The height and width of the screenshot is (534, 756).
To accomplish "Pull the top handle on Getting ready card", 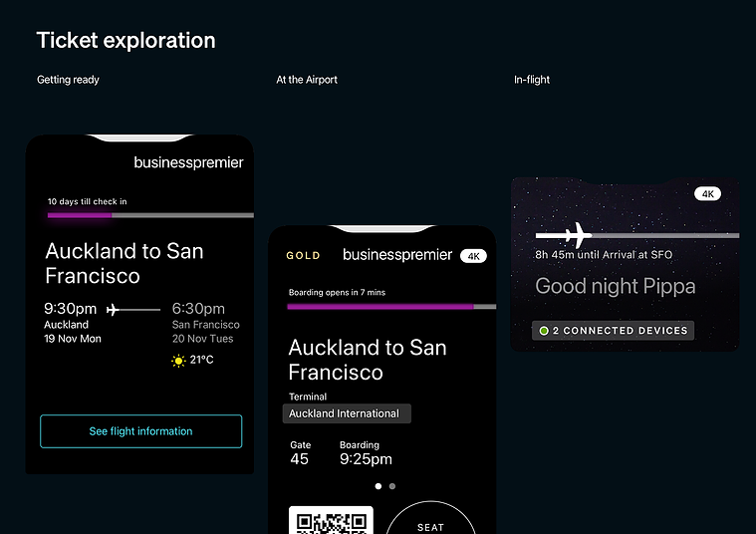I will pyautogui.click(x=139, y=137).
